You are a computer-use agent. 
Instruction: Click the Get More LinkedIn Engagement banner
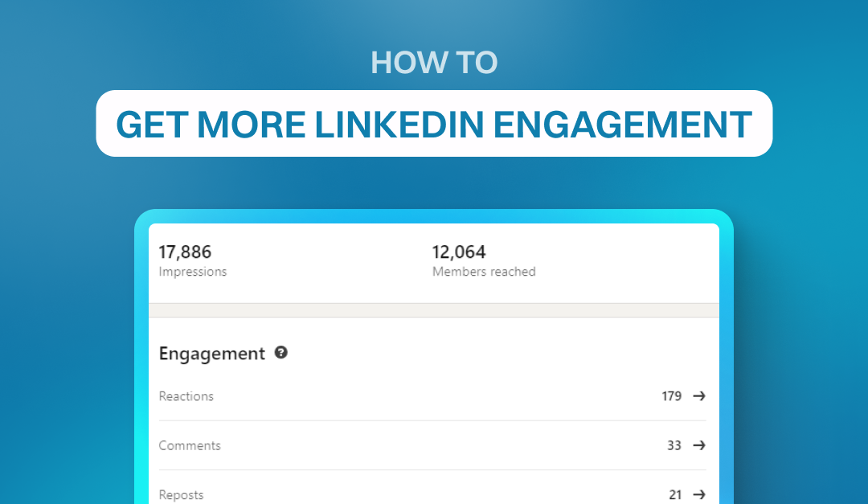pos(434,124)
